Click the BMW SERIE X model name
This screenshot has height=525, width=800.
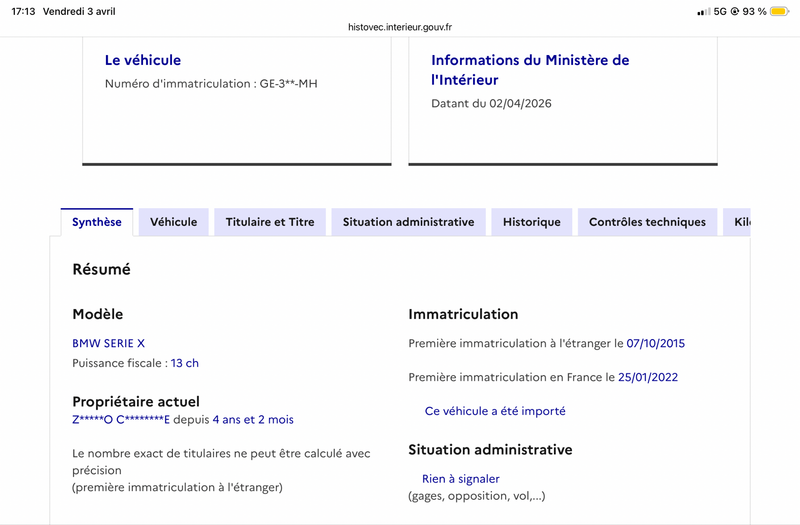(x=109, y=343)
